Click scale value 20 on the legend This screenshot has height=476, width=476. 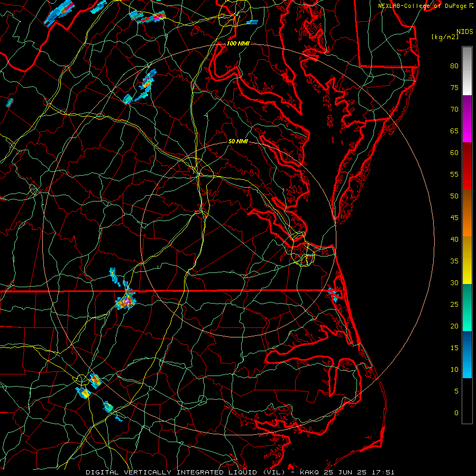coord(454,326)
